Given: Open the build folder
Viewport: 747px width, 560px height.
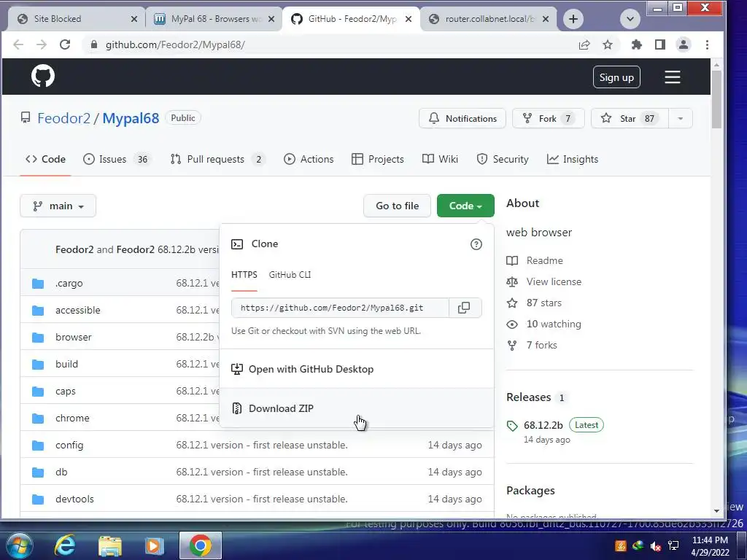Looking at the screenshot, I should [66, 365].
